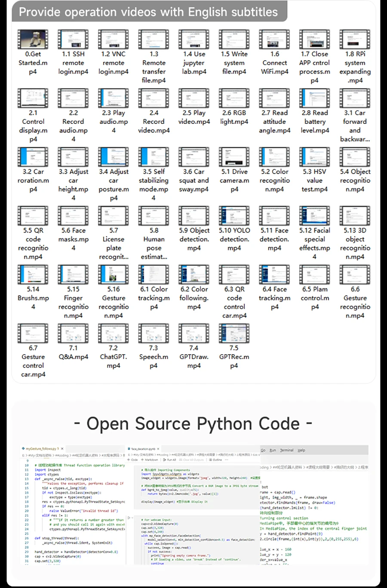Screen dimensions: 387x588
Task: Select the 5.12 Facial special effects.mp4 thumbnail
Action: tap(314, 216)
